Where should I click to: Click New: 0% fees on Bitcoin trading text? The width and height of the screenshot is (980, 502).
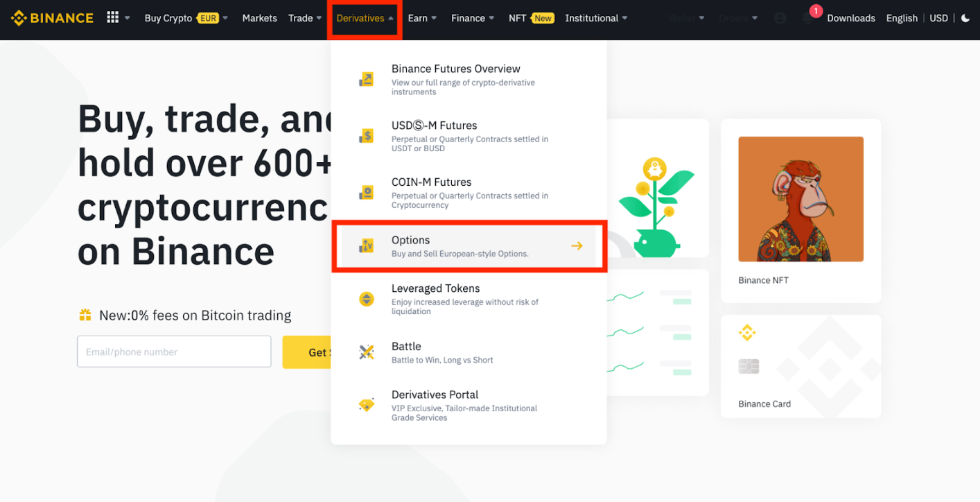tap(195, 315)
